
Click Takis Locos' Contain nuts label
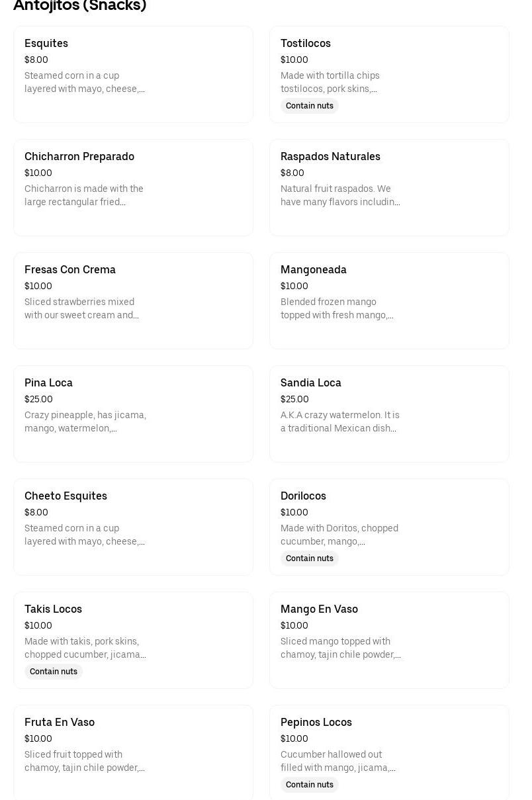pyautogui.click(x=54, y=672)
